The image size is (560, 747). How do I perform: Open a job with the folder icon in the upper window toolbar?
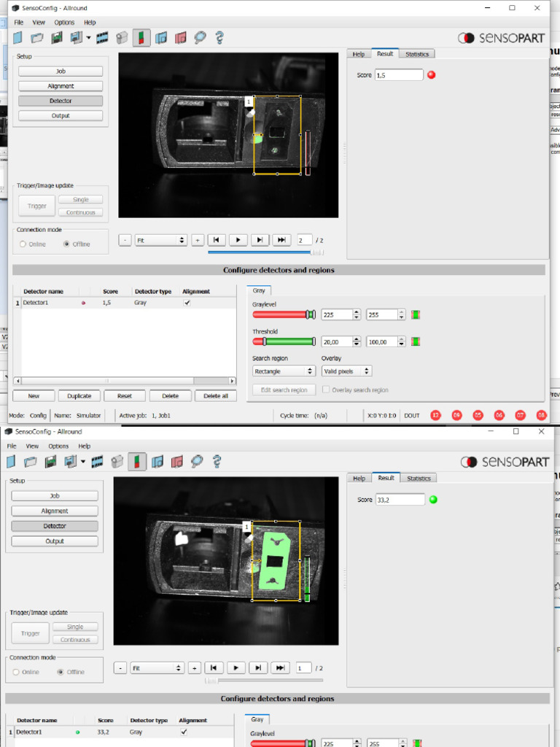(36, 38)
